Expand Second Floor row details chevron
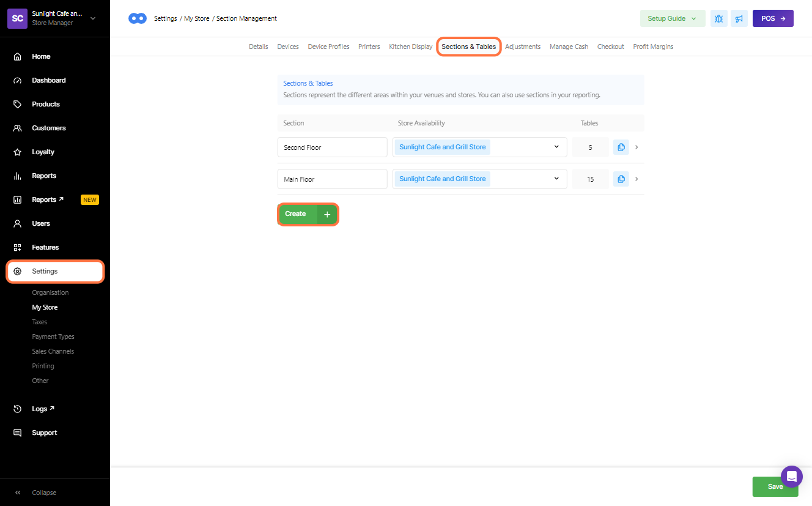The height and width of the screenshot is (506, 812). [x=637, y=147]
